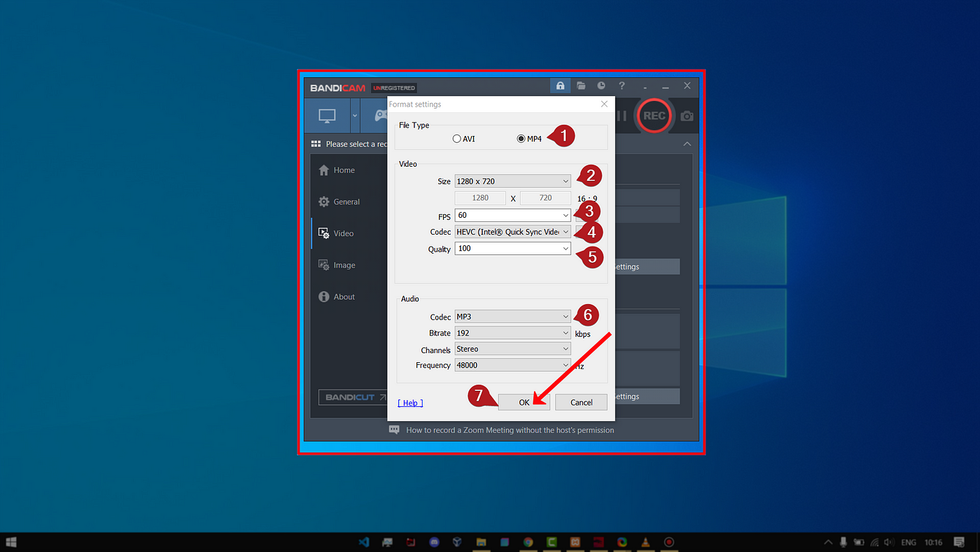
Task: Click the grid icon beside 'Please select'
Action: [x=316, y=144]
